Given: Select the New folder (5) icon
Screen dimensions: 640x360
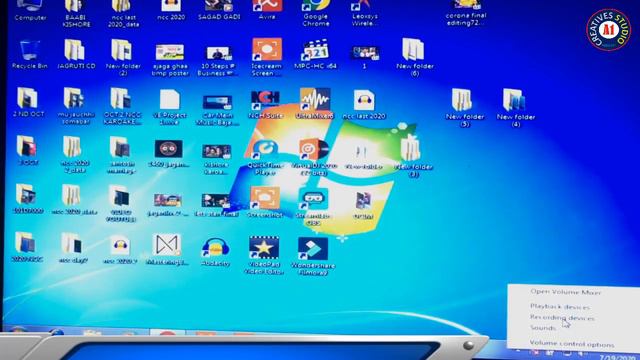Looking at the screenshot, I should pyautogui.click(x=464, y=108).
